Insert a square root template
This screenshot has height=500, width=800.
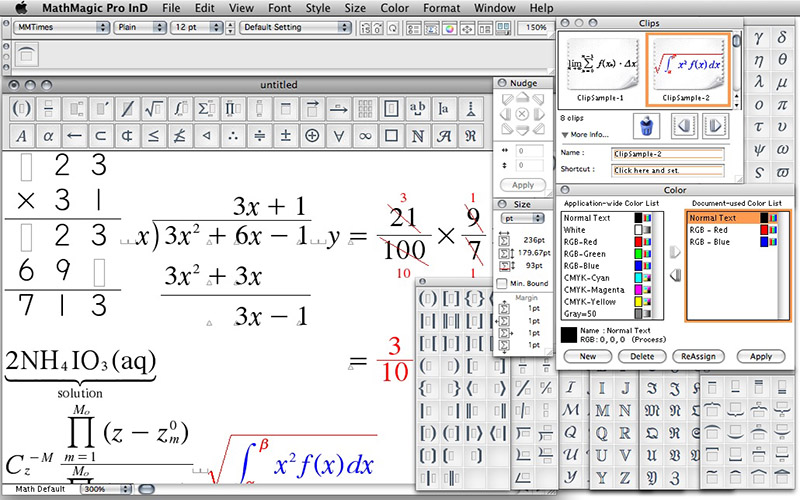(154, 108)
